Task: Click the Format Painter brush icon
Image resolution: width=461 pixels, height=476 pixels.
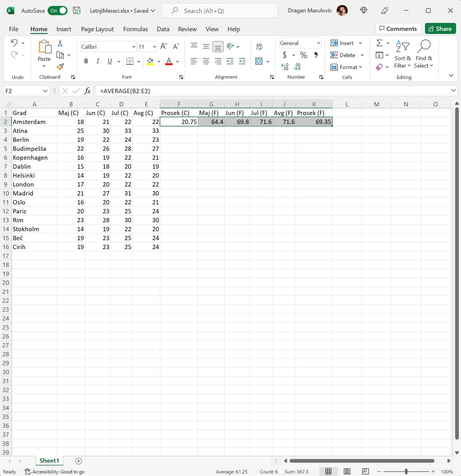Action: [60, 67]
